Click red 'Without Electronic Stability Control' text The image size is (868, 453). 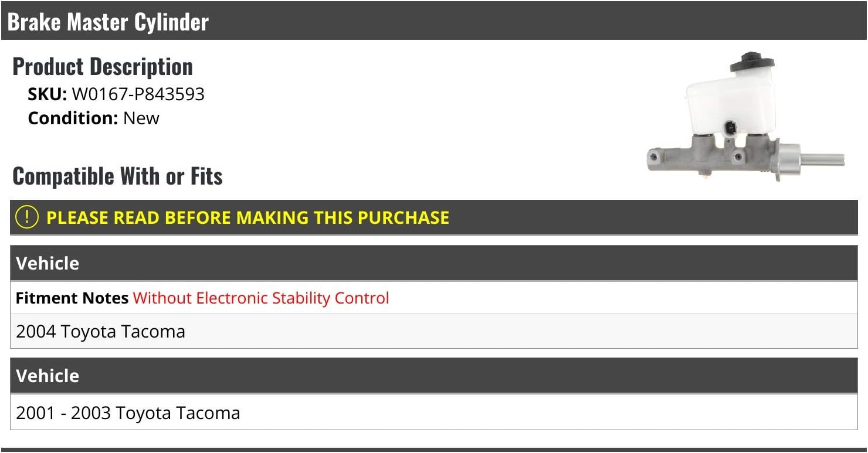261,298
